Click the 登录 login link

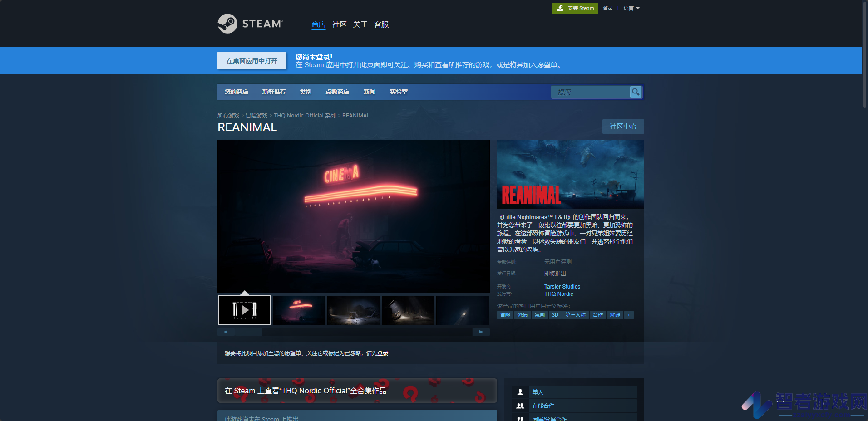pyautogui.click(x=608, y=8)
